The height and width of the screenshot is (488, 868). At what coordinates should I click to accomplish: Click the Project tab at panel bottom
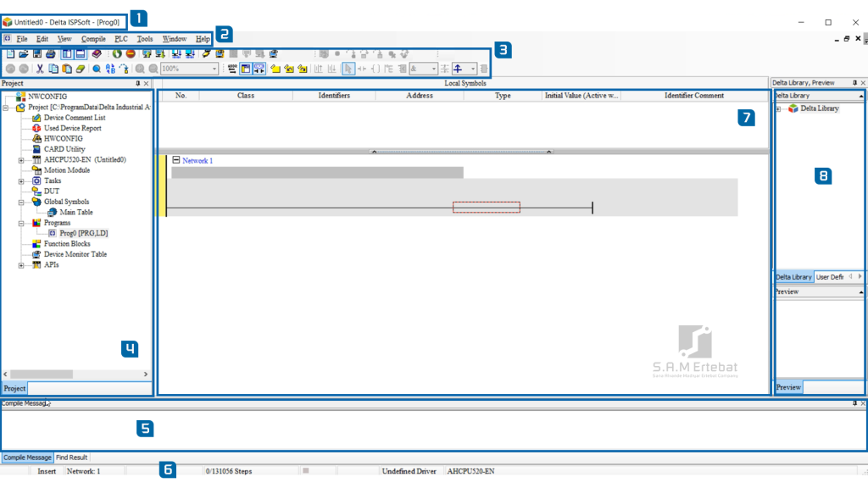pyautogui.click(x=15, y=388)
